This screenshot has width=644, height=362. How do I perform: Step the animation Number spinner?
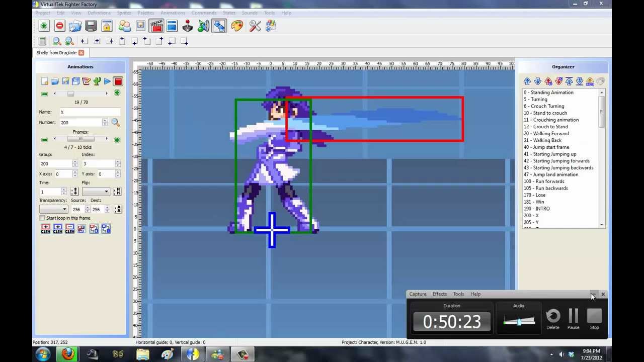(105, 122)
